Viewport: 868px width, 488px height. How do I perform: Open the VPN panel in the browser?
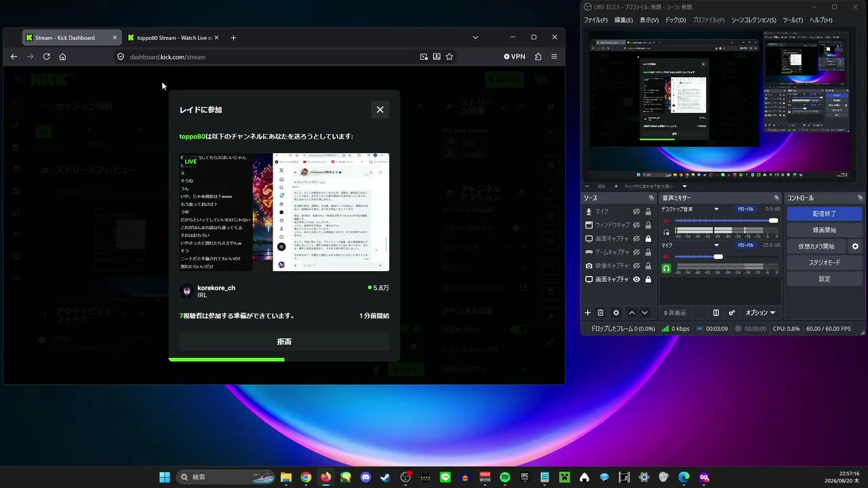click(x=515, y=57)
